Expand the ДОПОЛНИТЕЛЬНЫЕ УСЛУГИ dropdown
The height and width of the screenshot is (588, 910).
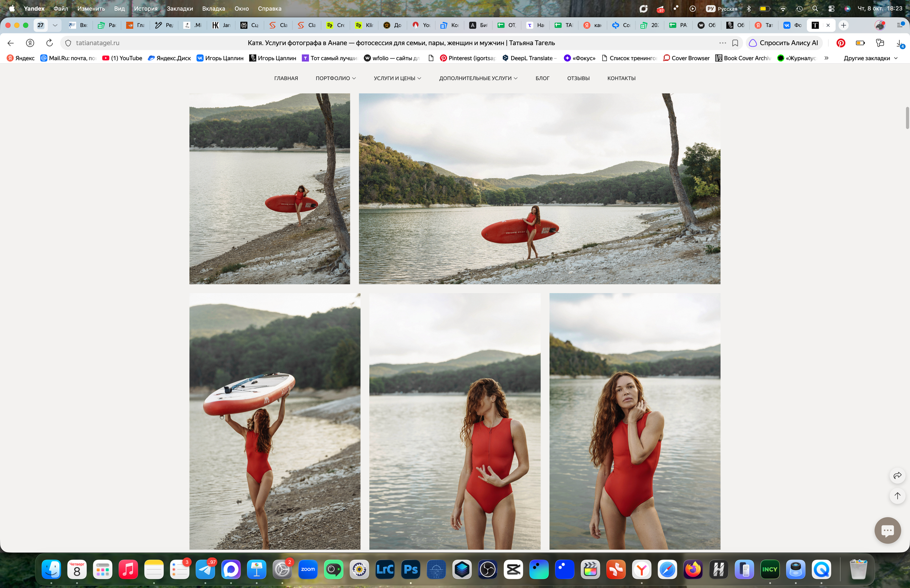point(478,78)
